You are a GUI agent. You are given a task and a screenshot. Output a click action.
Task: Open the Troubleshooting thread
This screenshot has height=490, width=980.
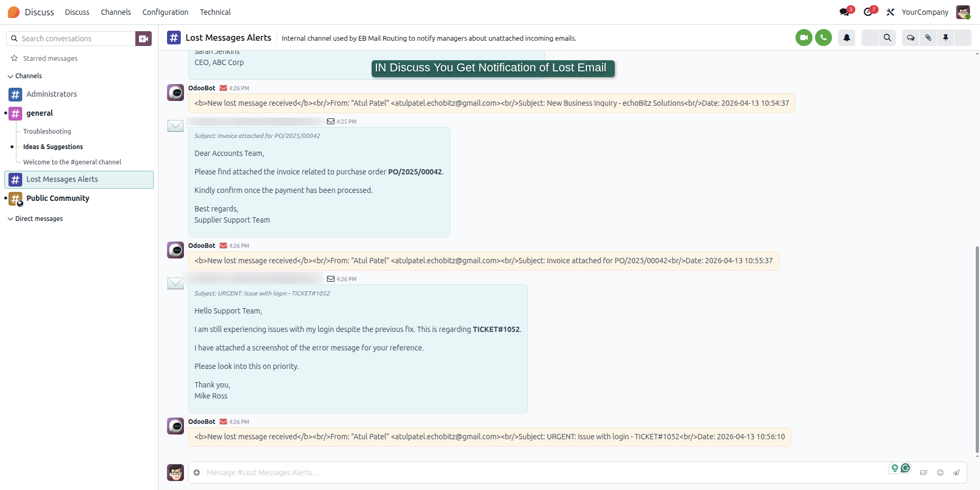pyautogui.click(x=47, y=131)
